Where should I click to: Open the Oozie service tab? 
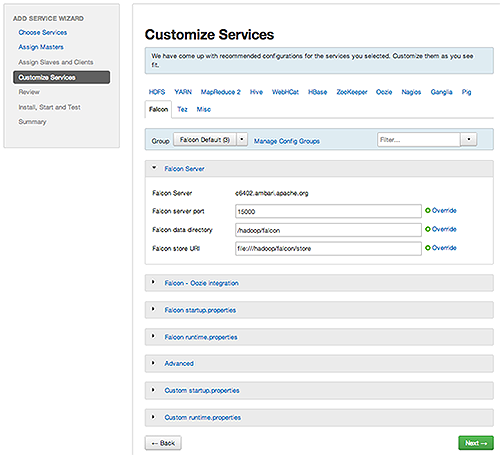tap(384, 92)
